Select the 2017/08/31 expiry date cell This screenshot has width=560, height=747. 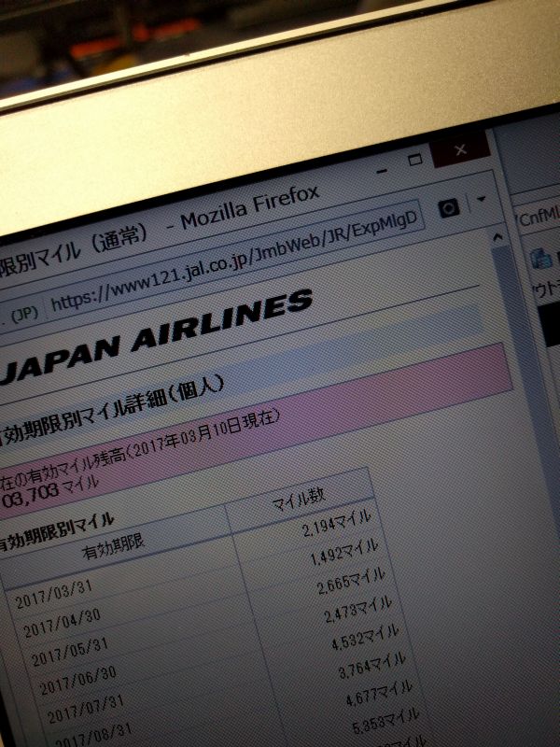(94, 735)
